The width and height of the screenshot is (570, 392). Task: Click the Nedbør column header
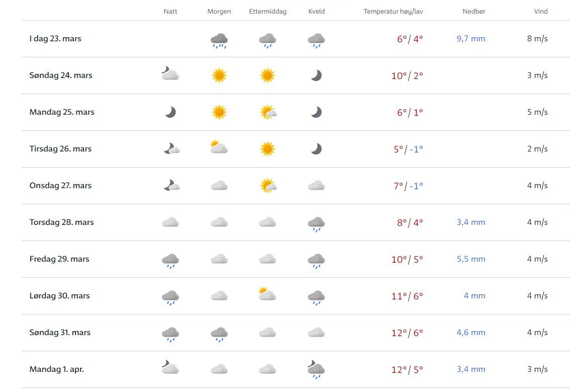click(474, 12)
